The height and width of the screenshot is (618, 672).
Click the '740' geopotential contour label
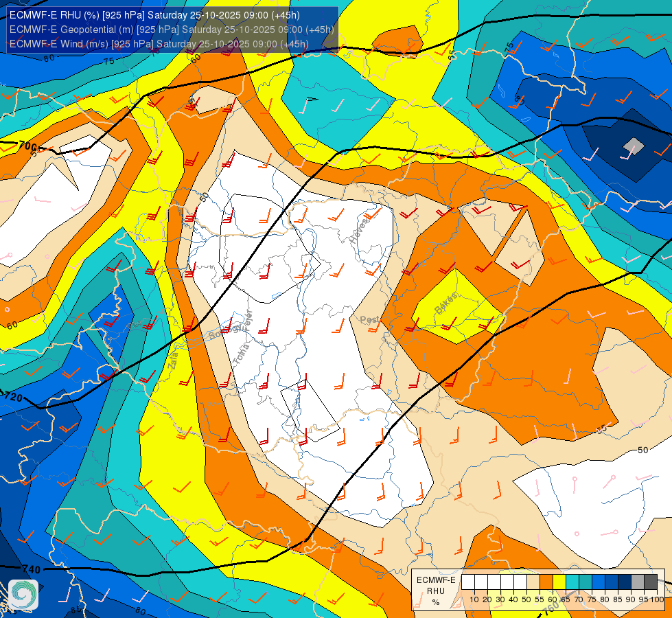click(x=32, y=569)
